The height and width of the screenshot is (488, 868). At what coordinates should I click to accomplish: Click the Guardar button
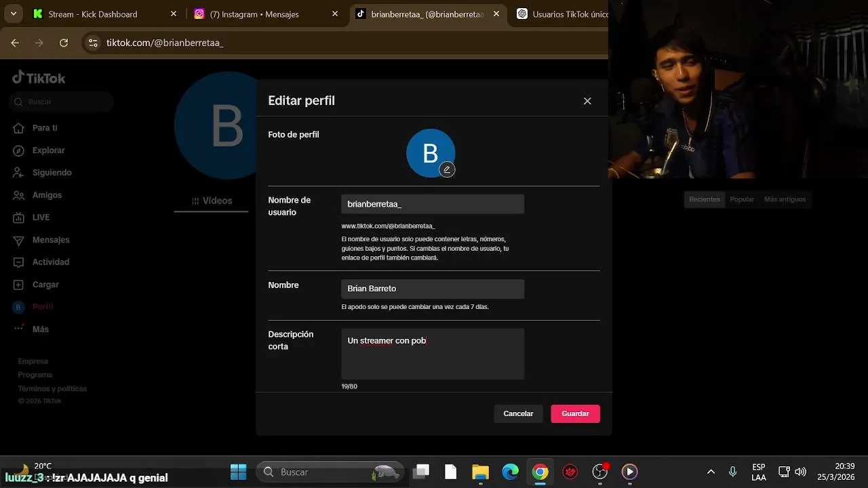[x=575, y=413]
